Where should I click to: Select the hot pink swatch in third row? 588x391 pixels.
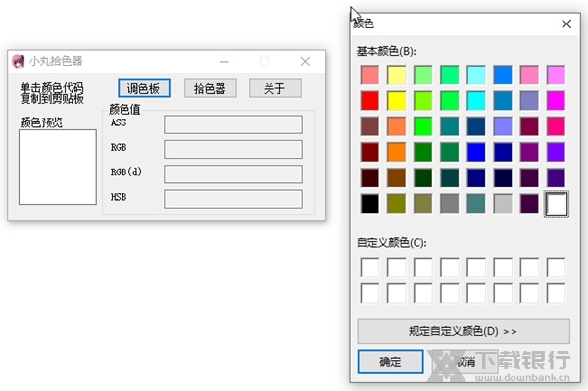pos(556,126)
